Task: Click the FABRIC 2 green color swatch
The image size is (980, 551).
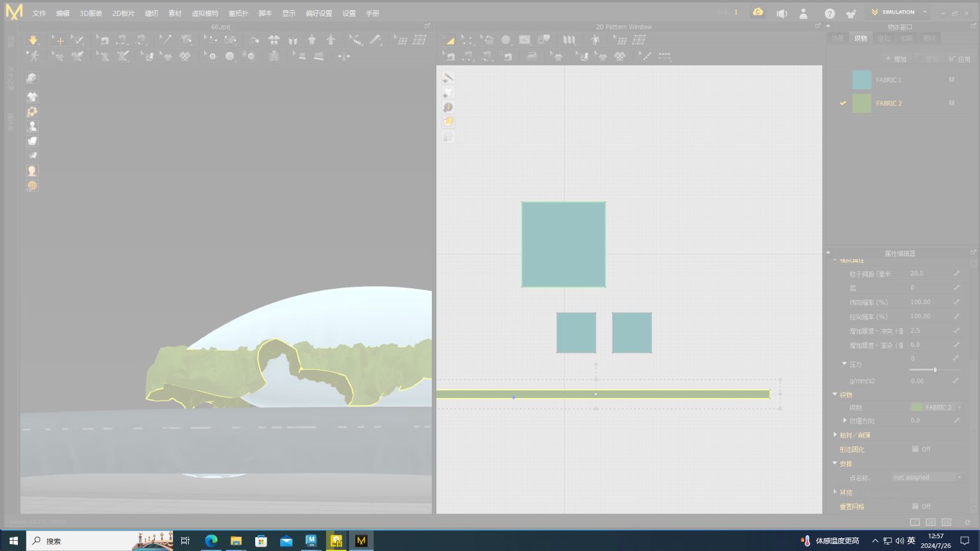Action: pos(861,103)
